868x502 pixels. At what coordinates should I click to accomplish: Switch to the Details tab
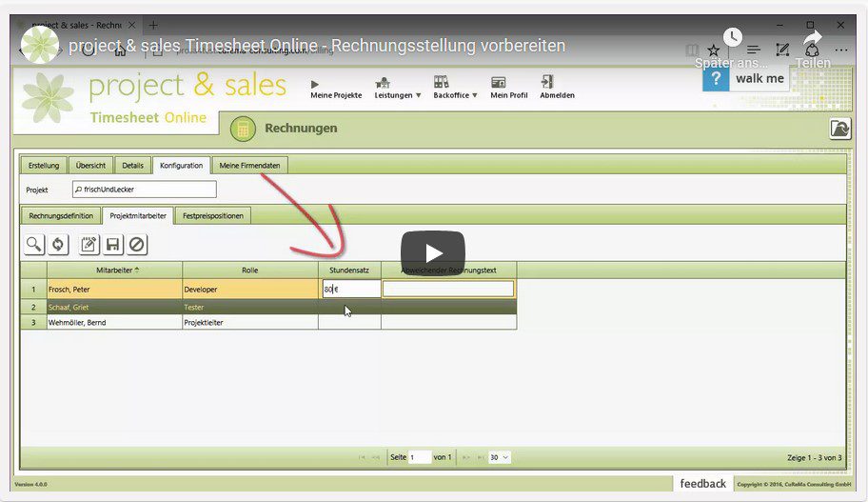pyautogui.click(x=133, y=165)
